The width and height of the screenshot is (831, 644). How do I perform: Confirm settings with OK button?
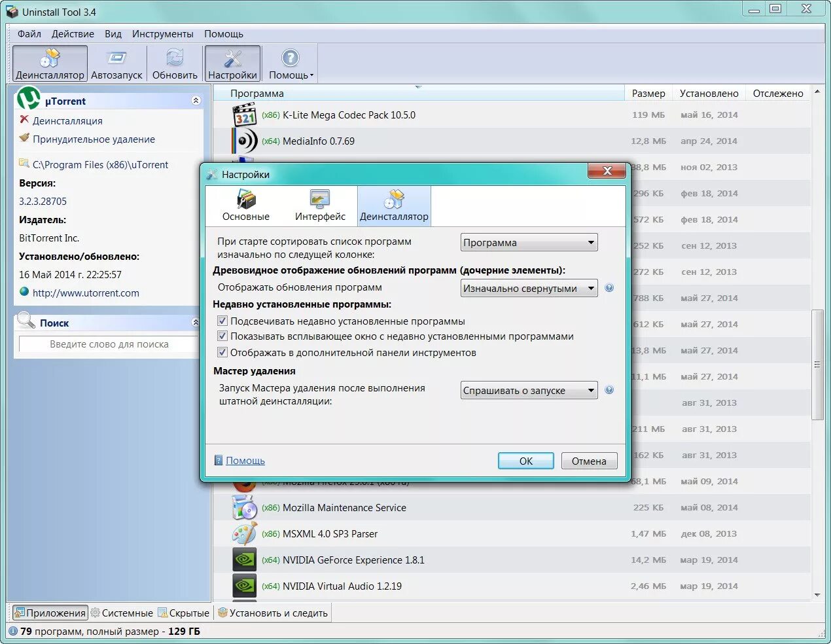click(x=526, y=461)
